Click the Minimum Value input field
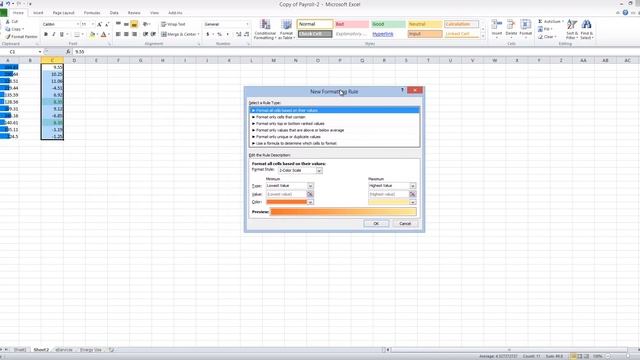The height and width of the screenshot is (360, 640). point(286,194)
